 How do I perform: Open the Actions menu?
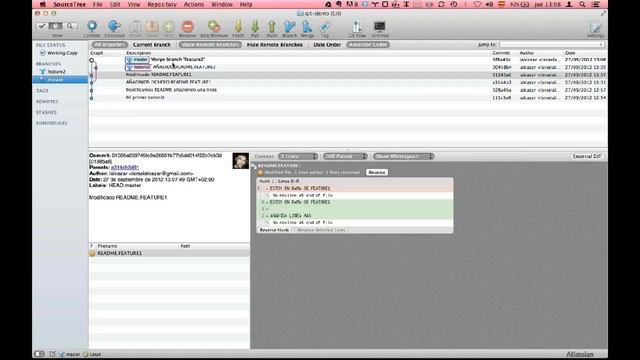(x=194, y=4)
